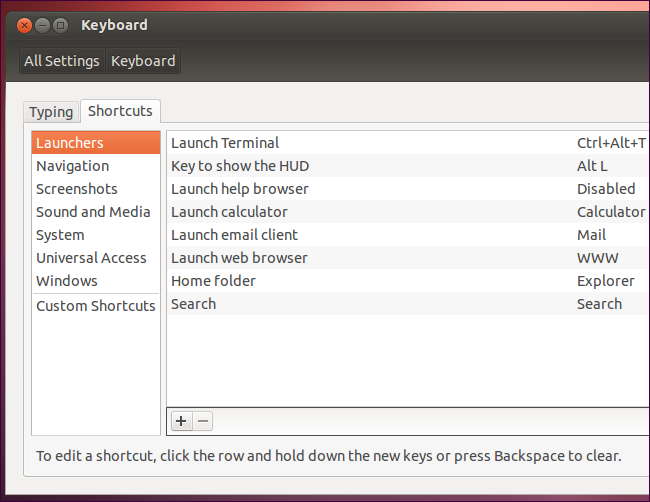650x502 pixels.
Task: Open the Navigation shortcuts category
Action: [96, 166]
